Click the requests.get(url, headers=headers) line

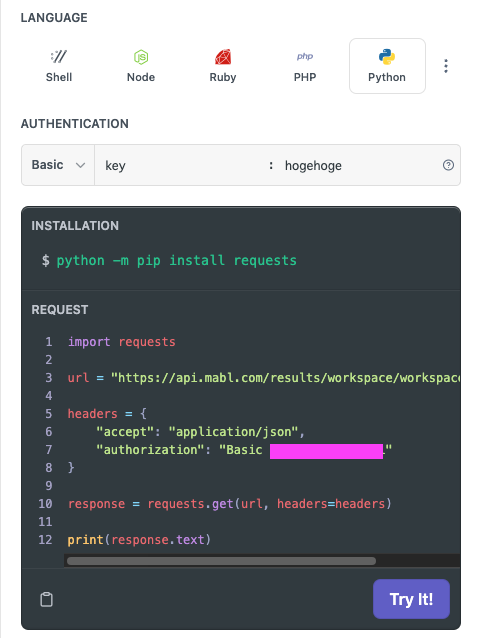tap(230, 504)
